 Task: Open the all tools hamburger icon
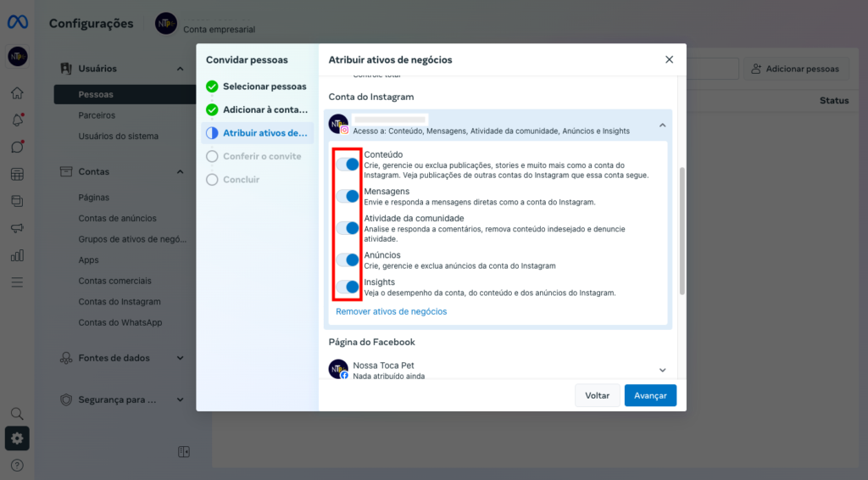[17, 282]
